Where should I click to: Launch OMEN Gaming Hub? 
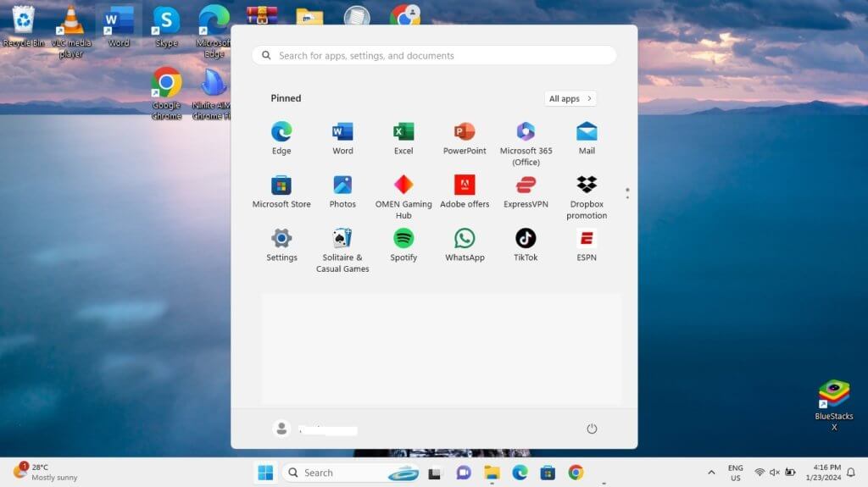[x=403, y=197]
